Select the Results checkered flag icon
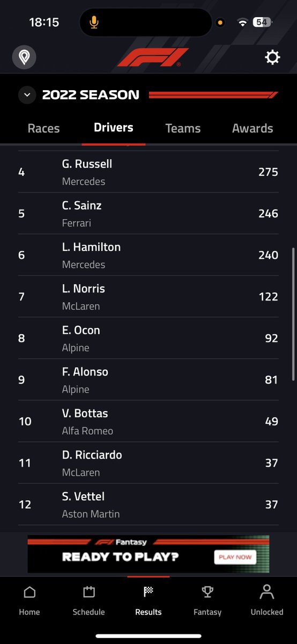The image size is (297, 644). (x=148, y=592)
